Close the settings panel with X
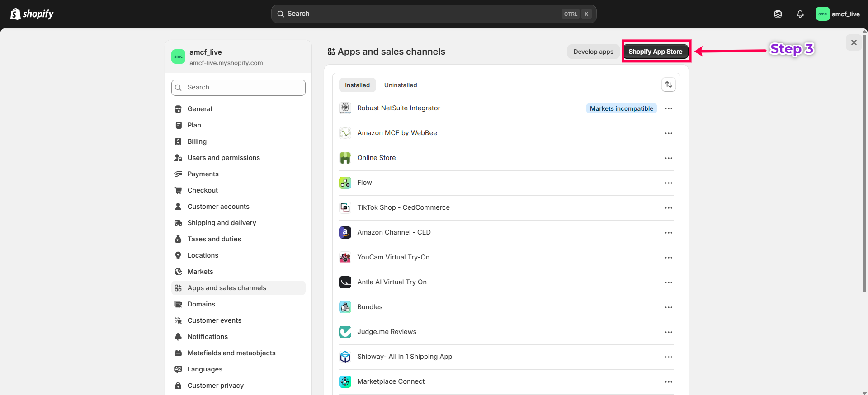This screenshot has height=395, width=868. [x=854, y=42]
